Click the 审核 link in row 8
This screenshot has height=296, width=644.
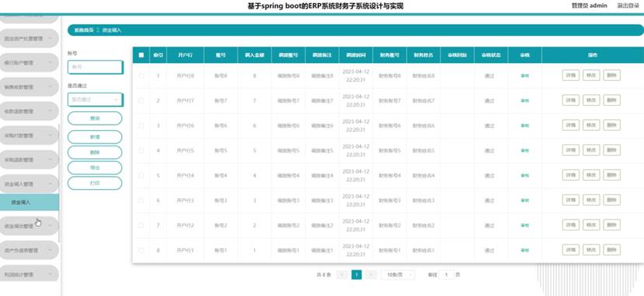tap(524, 250)
